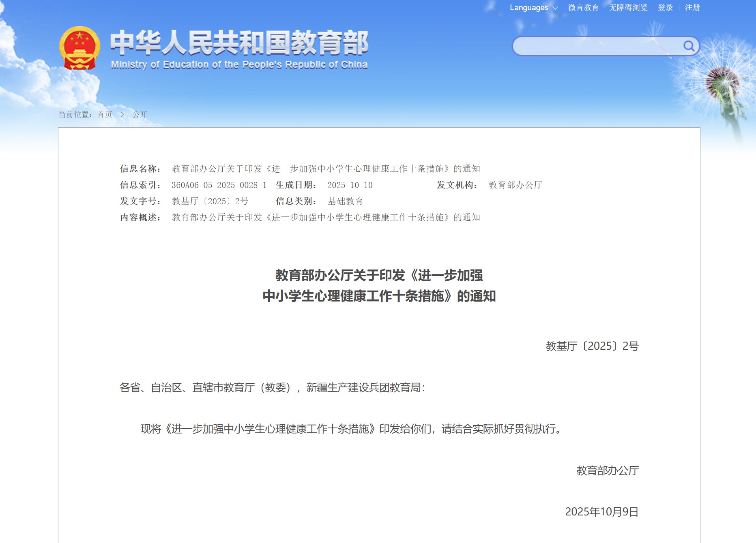Image resolution: width=756 pixels, height=543 pixels.
Task: Click signature 教育部办公厅 near the bottom
Action: [x=608, y=471]
